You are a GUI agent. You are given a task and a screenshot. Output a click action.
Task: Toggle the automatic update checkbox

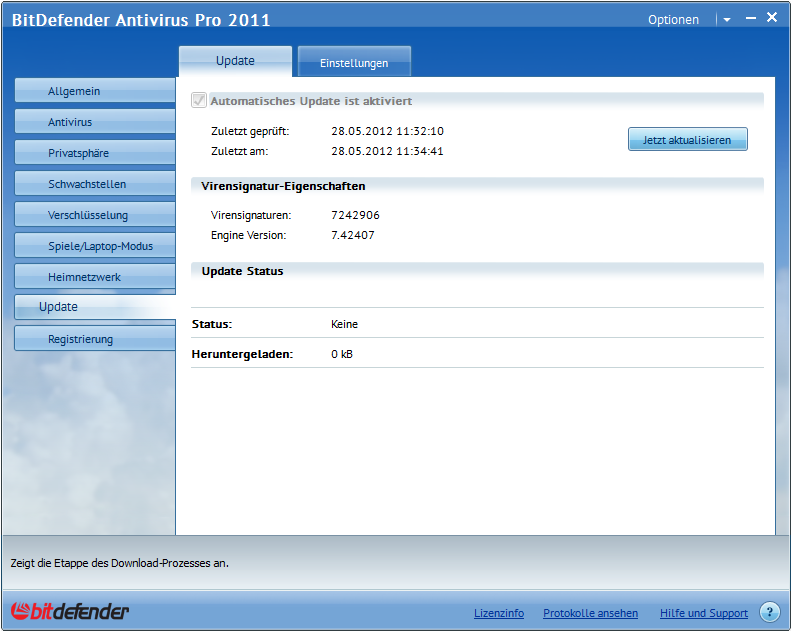coord(199,100)
